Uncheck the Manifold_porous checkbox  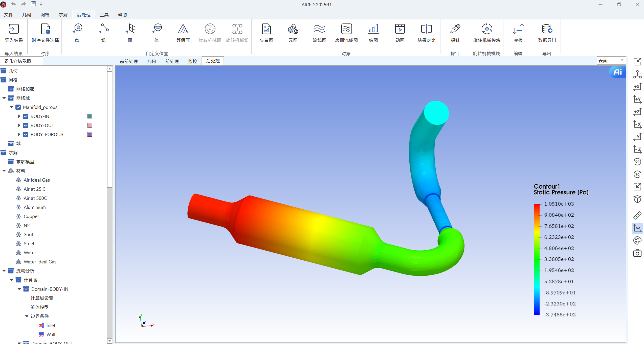click(x=18, y=107)
